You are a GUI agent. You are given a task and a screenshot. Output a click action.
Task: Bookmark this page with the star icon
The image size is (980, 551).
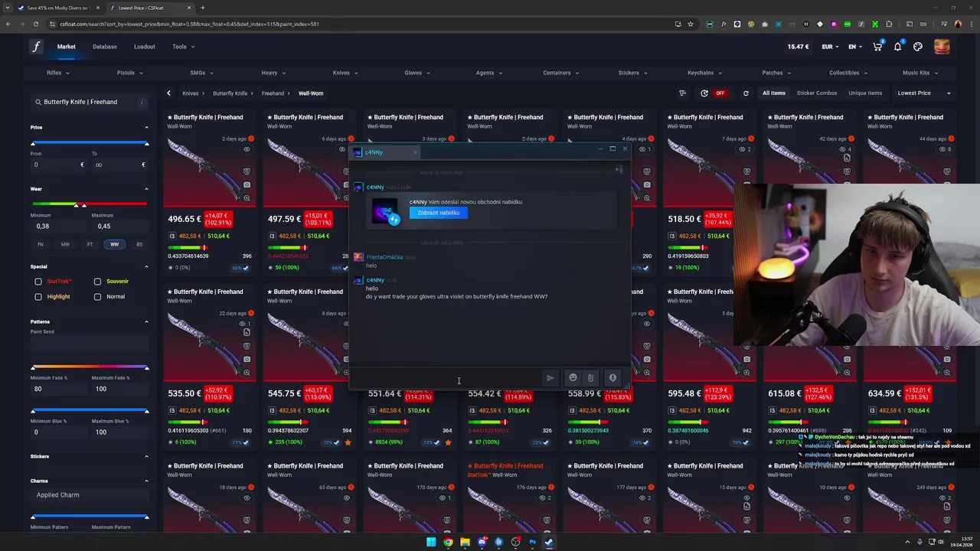click(x=691, y=24)
